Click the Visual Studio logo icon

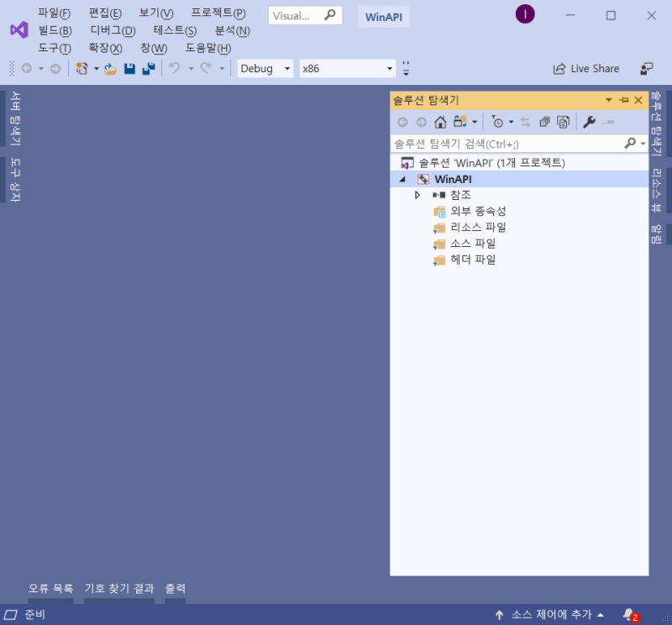(x=19, y=30)
